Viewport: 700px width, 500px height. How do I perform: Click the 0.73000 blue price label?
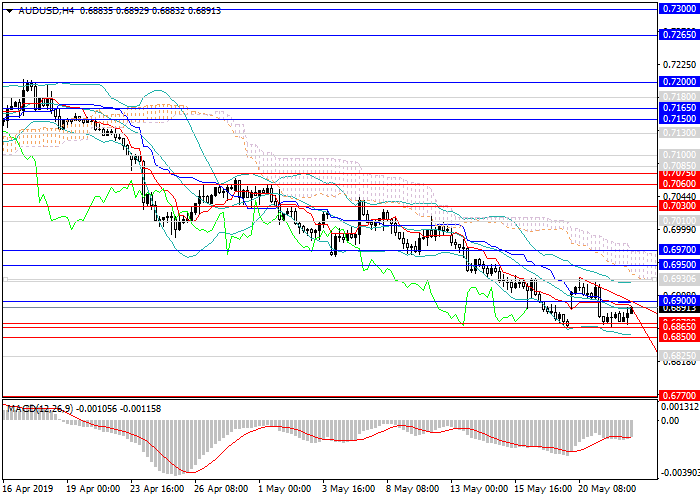click(677, 7)
